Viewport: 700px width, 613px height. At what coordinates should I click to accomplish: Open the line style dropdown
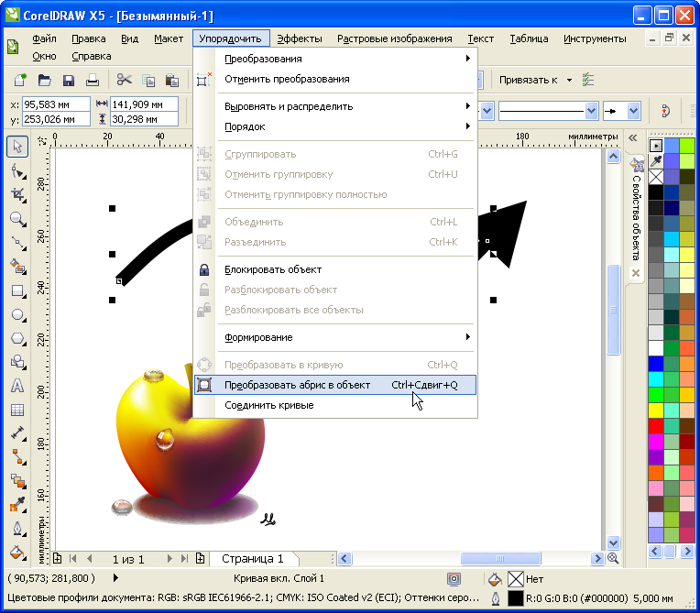click(592, 111)
